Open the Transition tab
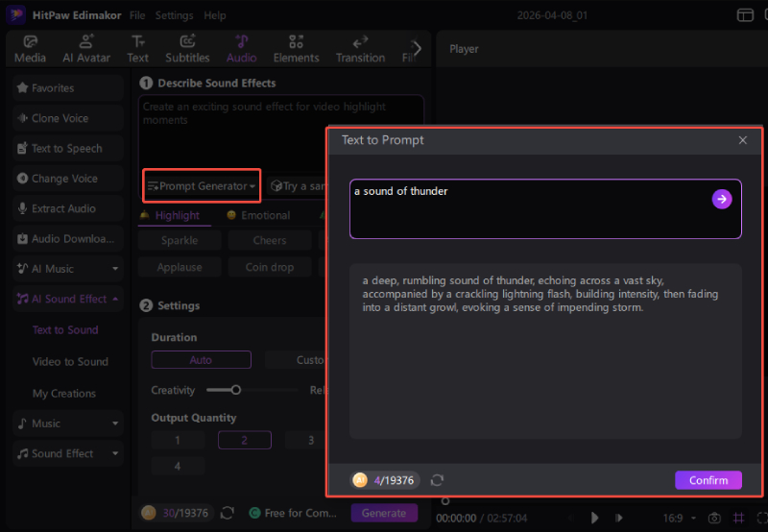Image resolution: width=768 pixels, height=532 pixels. click(360, 49)
